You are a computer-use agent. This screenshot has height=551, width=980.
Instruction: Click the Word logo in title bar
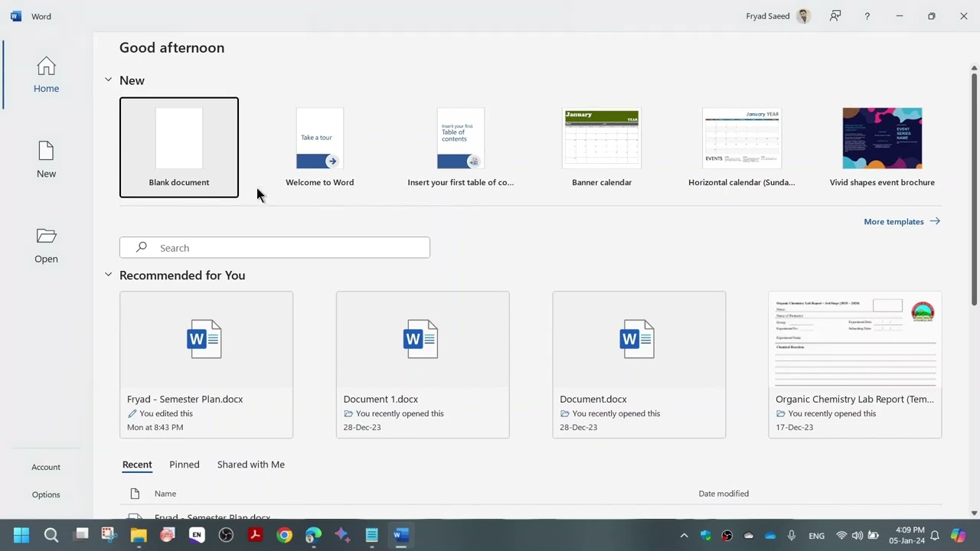pyautogui.click(x=15, y=16)
